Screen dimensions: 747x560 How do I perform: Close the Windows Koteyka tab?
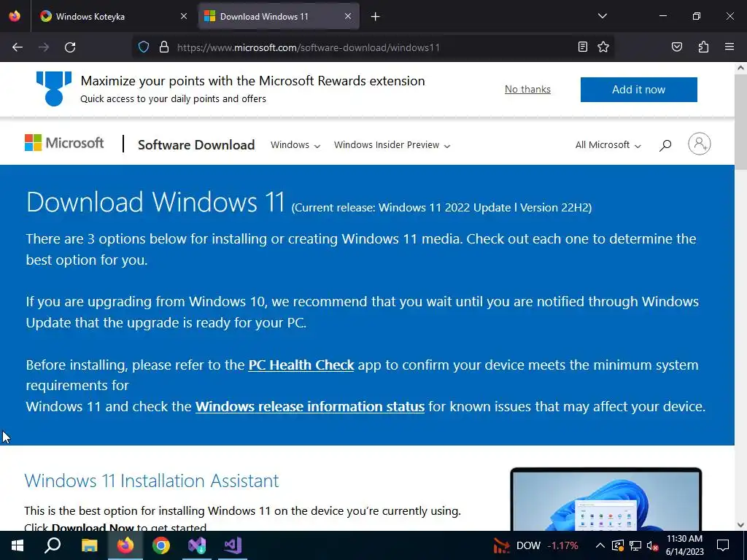[184, 16]
